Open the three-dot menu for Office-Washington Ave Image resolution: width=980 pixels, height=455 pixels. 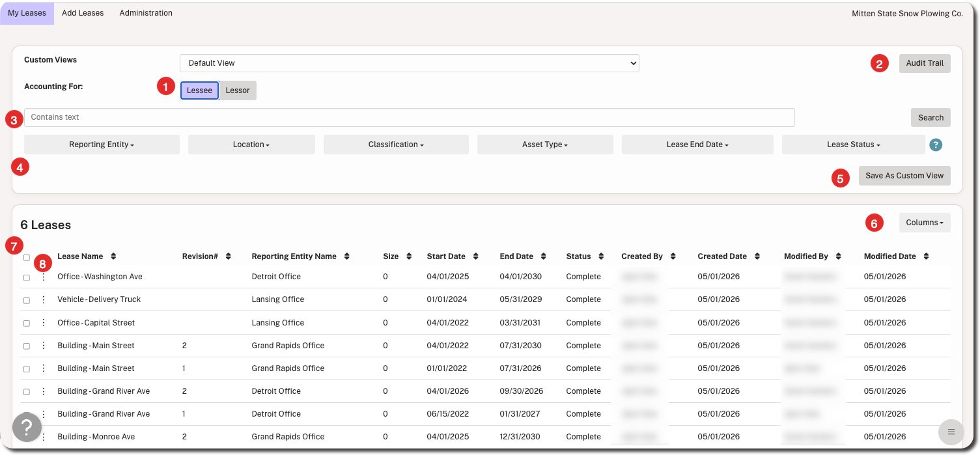point(44,277)
